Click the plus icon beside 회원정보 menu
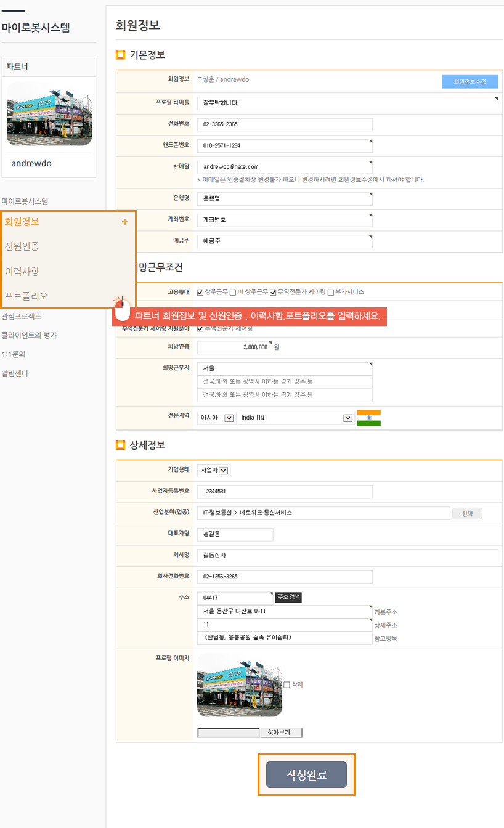 click(125, 222)
